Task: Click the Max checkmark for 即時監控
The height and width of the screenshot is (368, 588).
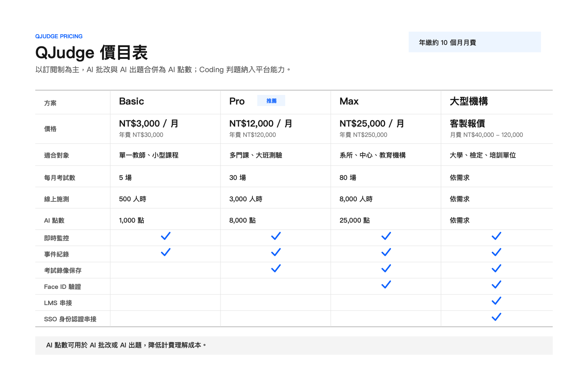Action: click(x=386, y=236)
